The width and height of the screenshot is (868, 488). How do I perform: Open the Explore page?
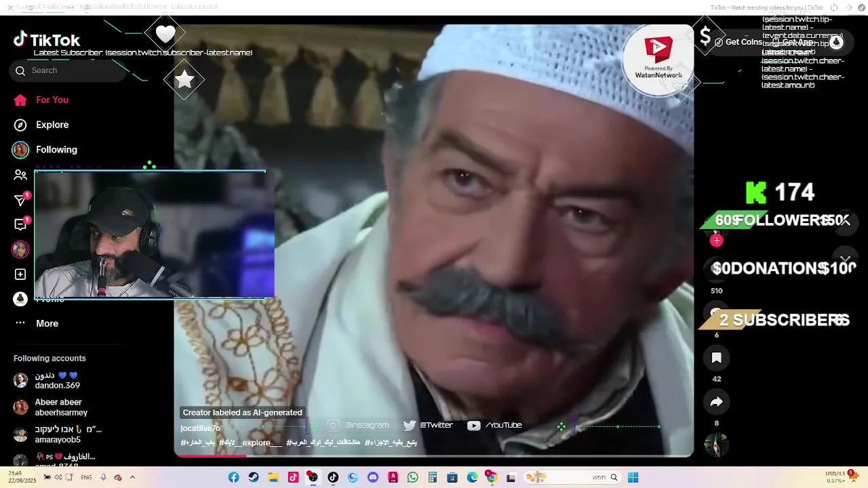click(x=42, y=125)
